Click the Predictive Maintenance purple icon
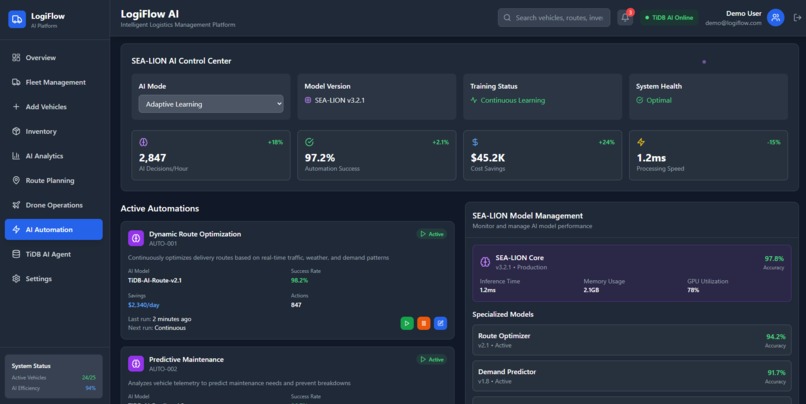Image resolution: width=806 pixels, height=404 pixels. tap(136, 363)
